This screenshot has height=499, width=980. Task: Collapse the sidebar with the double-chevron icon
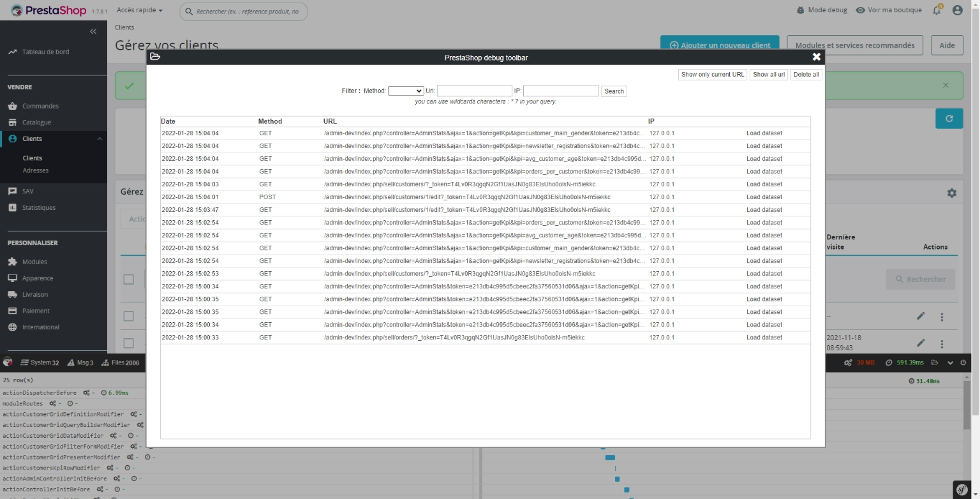93,31
